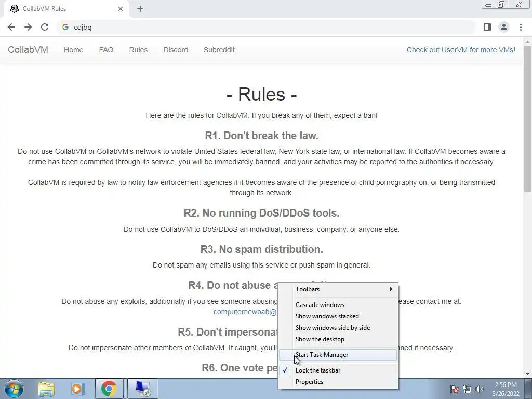Image resolution: width=532 pixels, height=399 pixels.
Task: Focus the address bar containing cojbg
Action: click(x=266, y=27)
